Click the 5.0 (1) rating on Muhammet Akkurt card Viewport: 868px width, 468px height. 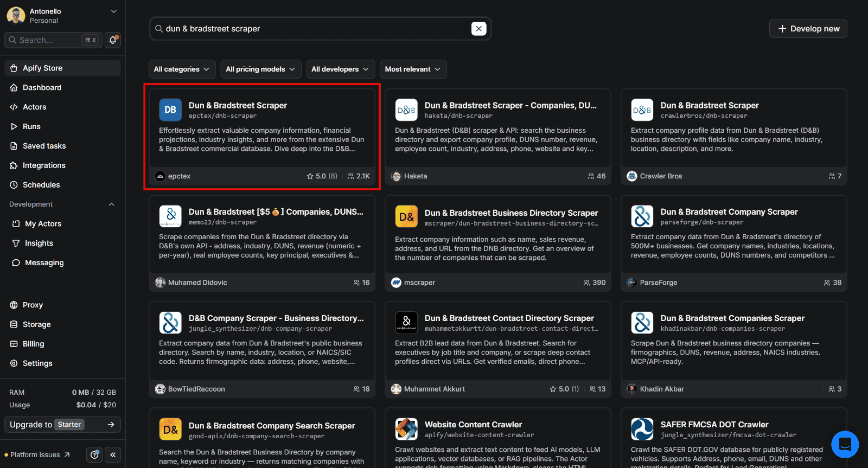pyautogui.click(x=564, y=389)
